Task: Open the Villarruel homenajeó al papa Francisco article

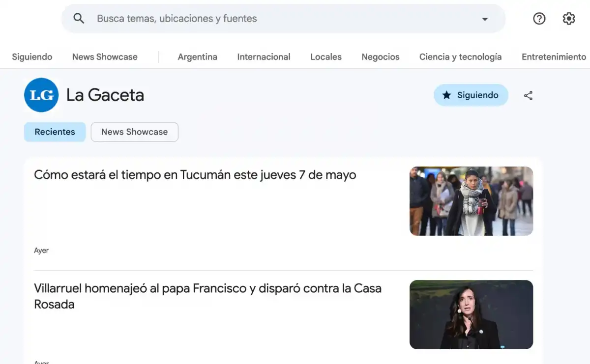Action: click(207, 296)
